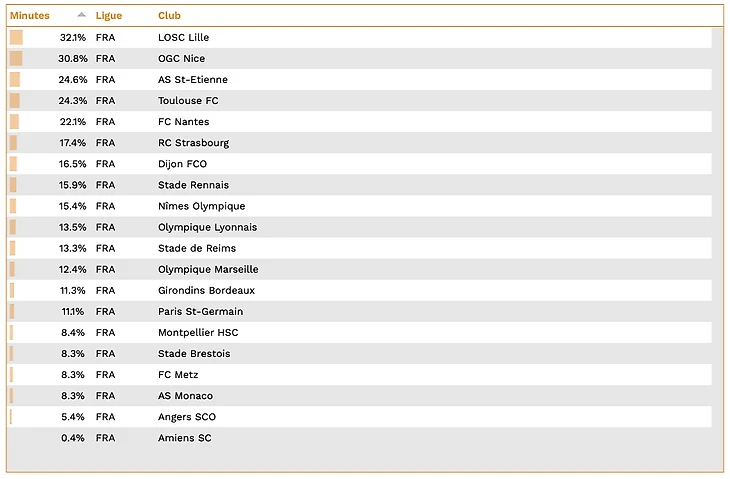
Task: Select Stade Rennais row
Action: 359,185
